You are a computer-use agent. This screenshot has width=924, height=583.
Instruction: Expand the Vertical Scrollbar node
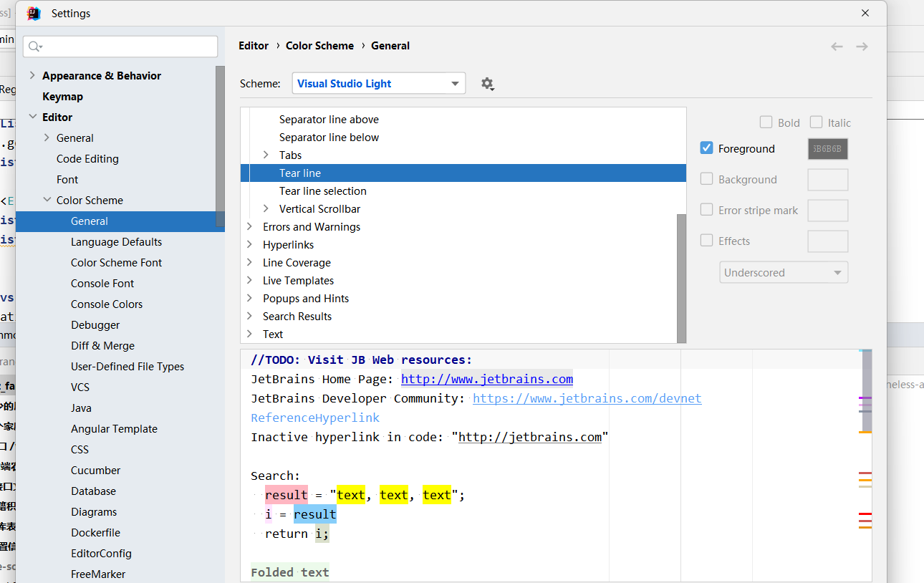(266, 208)
